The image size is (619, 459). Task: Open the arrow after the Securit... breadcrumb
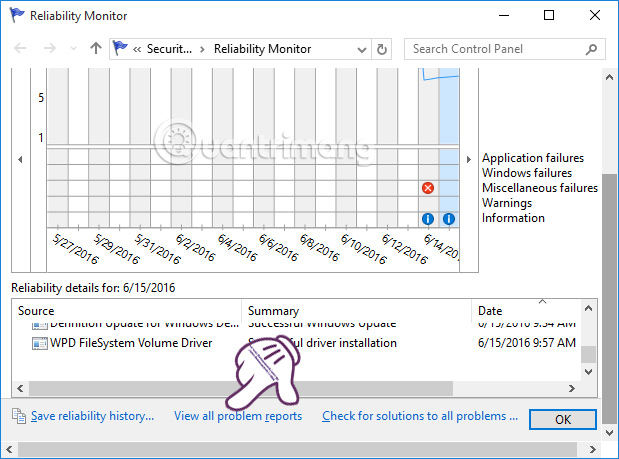[x=202, y=49]
